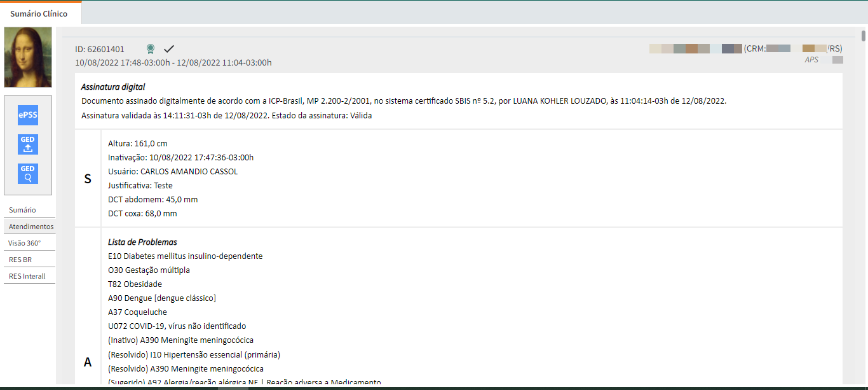
Task: Click the digital certificate ribbon icon
Action: click(x=150, y=49)
